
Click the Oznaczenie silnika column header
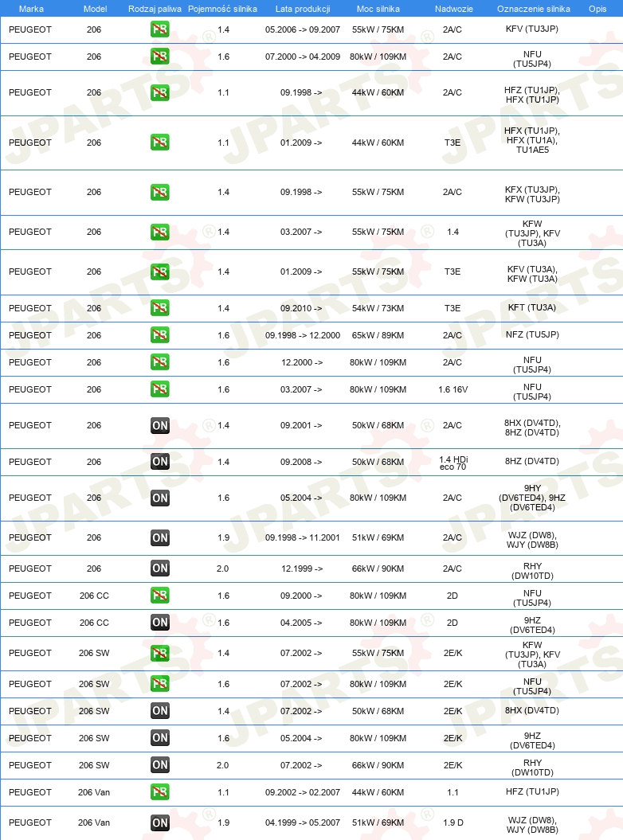point(534,9)
